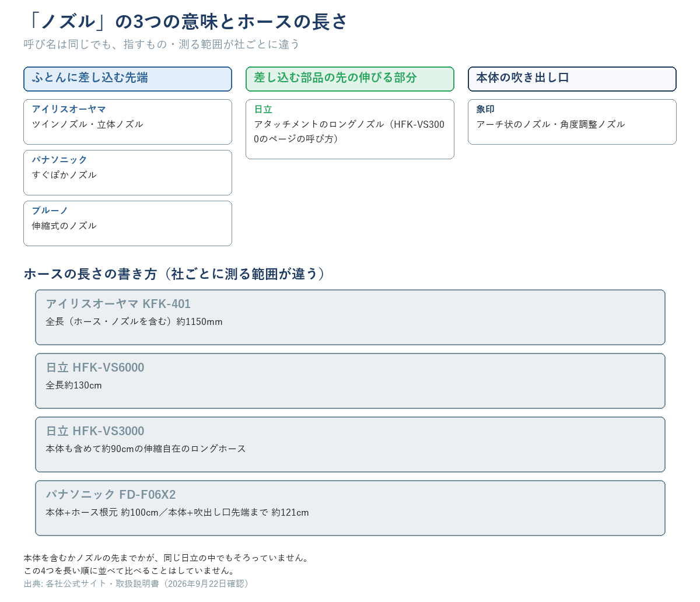Click the text アーチ状のノズル・角度調整ノズル
Viewport: 700px width, 602px height.
click(x=551, y=124)
